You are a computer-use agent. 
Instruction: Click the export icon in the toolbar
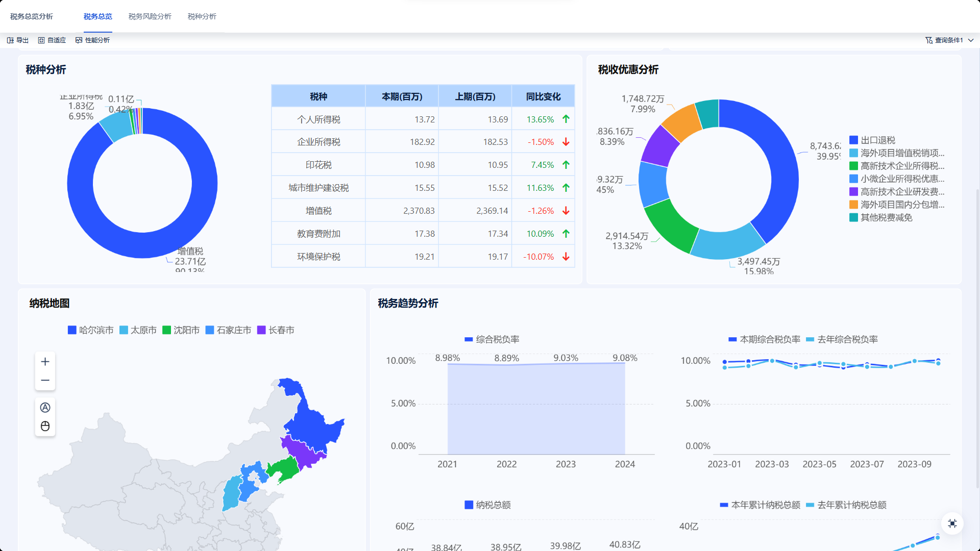(x=10, y=40)
